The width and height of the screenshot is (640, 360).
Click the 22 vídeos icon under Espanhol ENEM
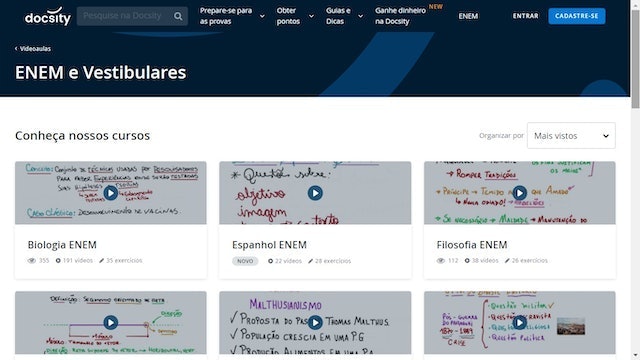pos(270,261)
